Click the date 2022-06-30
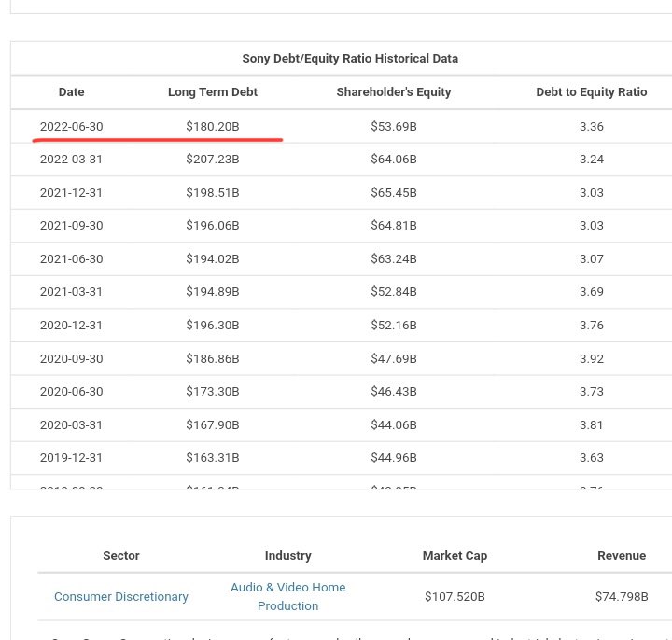 72,126
